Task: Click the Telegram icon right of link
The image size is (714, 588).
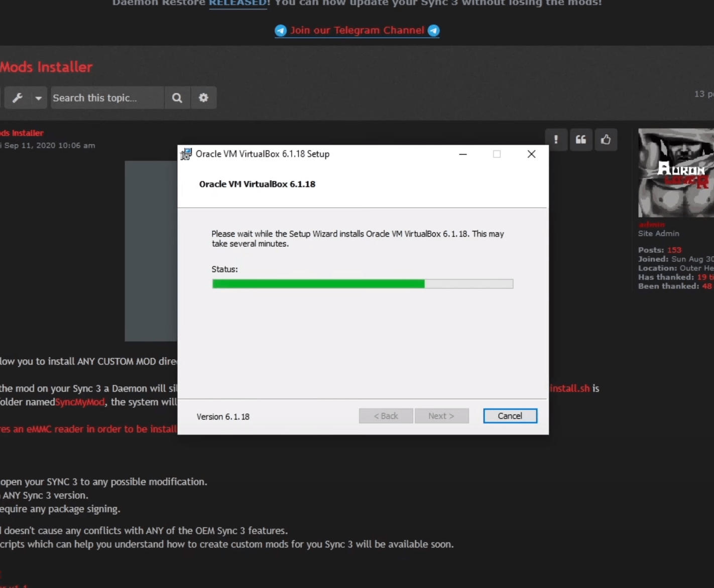Action: 433,31
